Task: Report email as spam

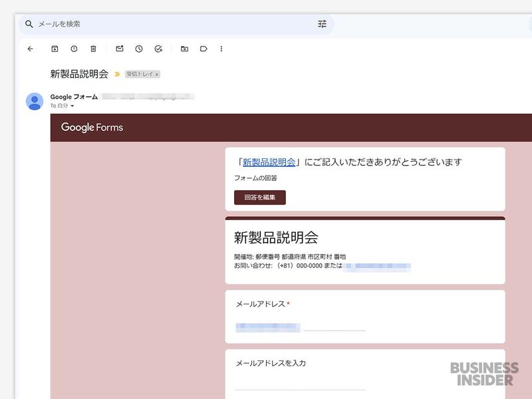Action: tap(74, 49)
